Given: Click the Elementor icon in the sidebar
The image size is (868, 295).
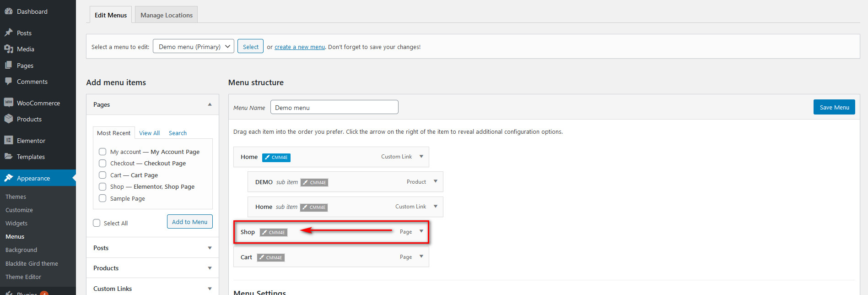Looking at the screenshot, I should click(x=9, y=140).
